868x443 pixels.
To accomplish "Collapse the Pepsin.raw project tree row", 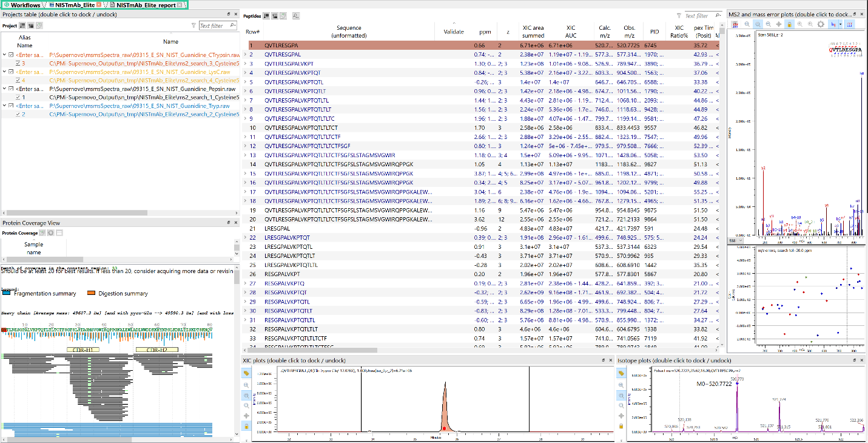I will pyautogui.click(x=4, y=89).
